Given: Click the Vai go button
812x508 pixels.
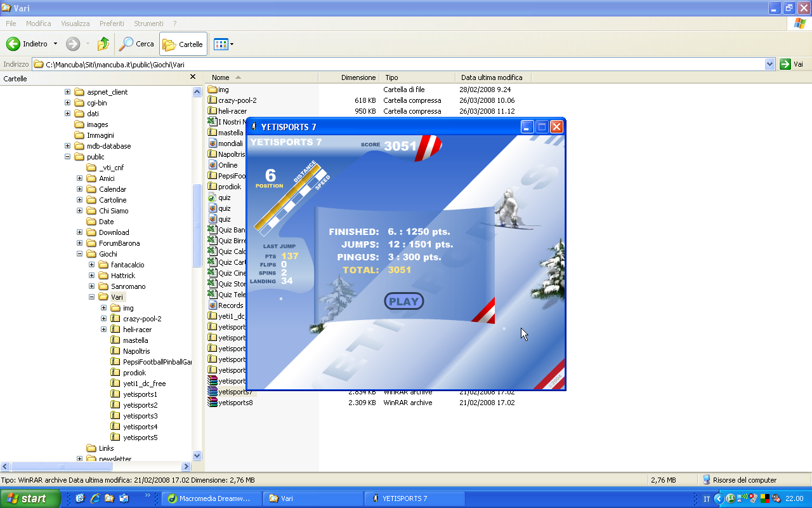Looking at the screenshot, I should (792, 64).
